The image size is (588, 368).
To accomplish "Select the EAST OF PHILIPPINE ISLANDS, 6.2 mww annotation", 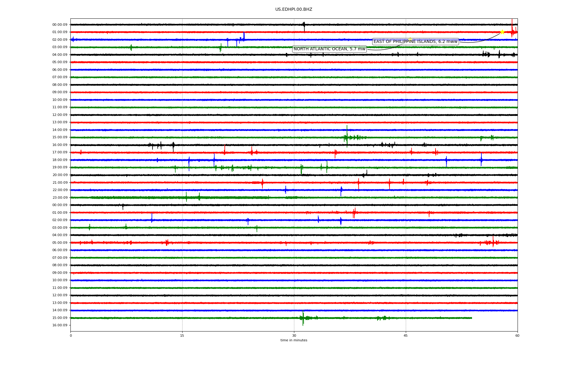I will pyautogui.click(x=416, y=42).
